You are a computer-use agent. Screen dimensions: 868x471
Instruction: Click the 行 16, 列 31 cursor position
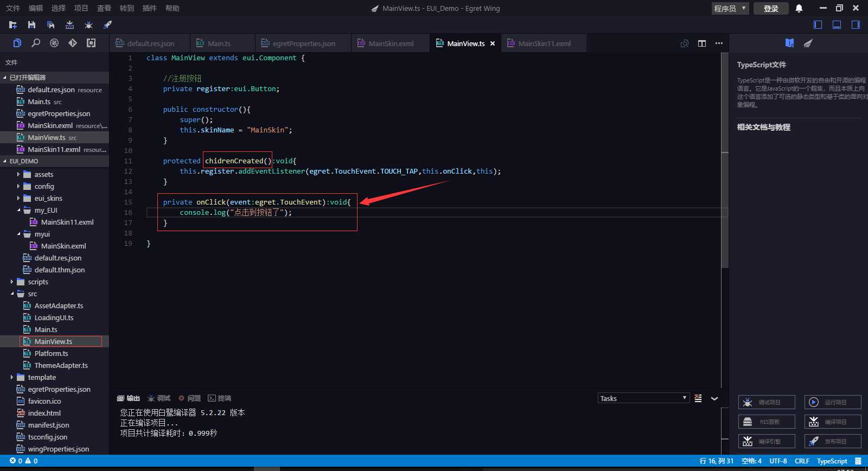point(716,461)
